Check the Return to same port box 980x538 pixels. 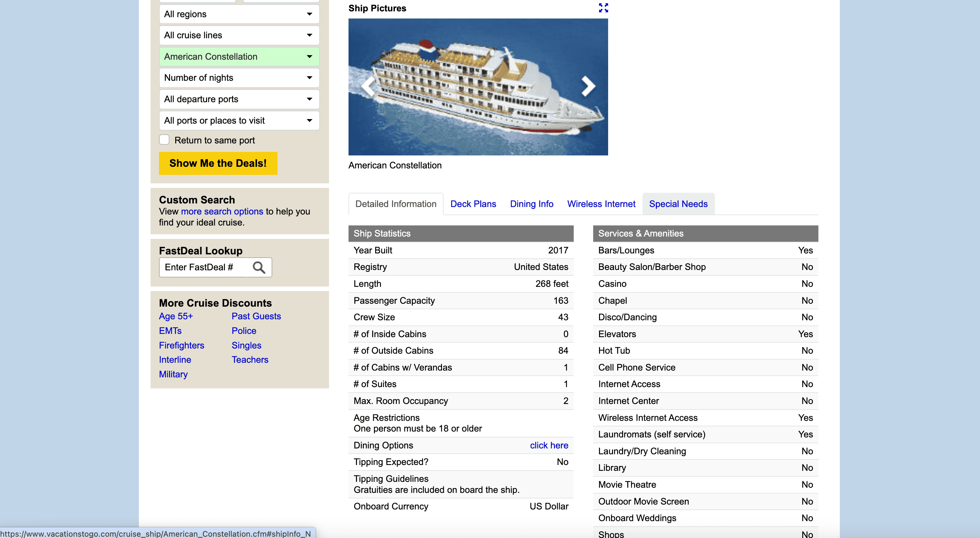coord(164,140)
